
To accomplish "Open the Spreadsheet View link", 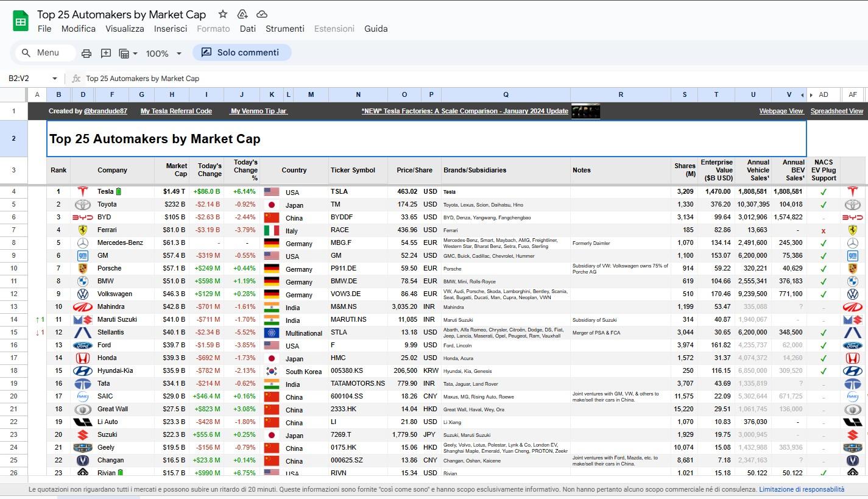I will pyautogui.click(x=837, y=111).
